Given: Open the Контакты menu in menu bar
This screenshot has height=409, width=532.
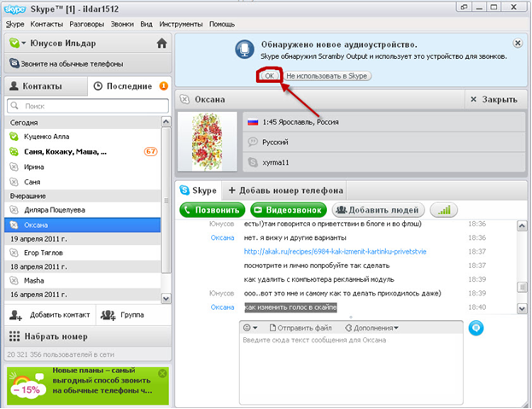Looking at the screenshot, I should pyautogui.click(x=46, y=24).
